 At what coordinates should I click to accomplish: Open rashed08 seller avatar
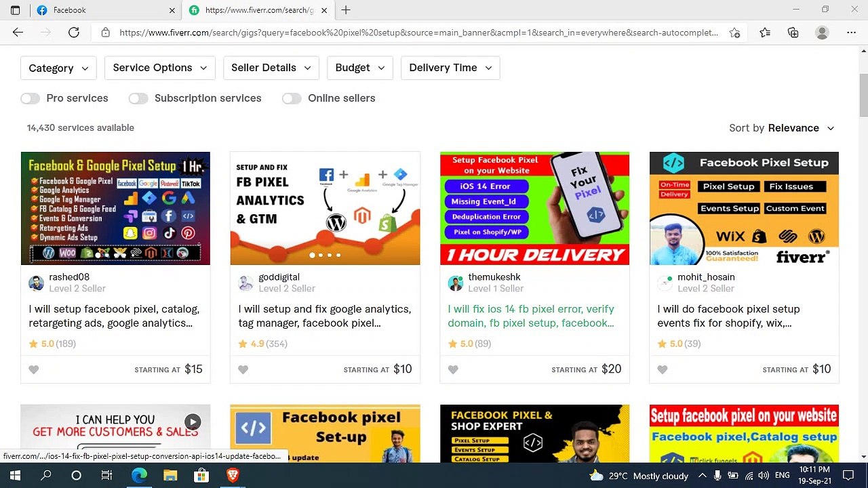tap(36, 283)
